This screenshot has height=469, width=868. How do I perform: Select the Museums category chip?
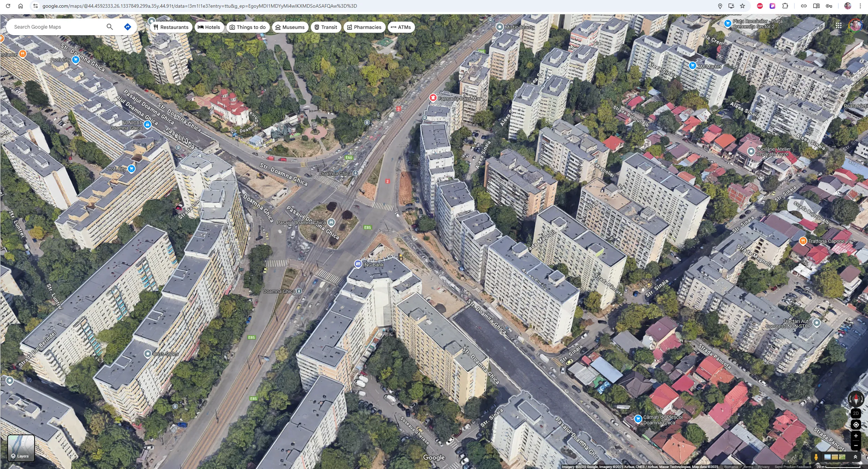coord(290,27)
